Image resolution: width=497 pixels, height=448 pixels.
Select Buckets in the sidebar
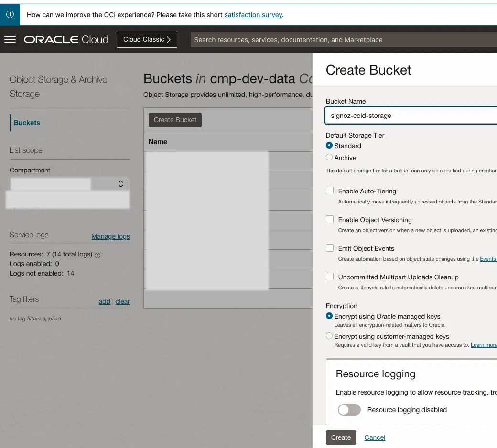pos(27,123)
